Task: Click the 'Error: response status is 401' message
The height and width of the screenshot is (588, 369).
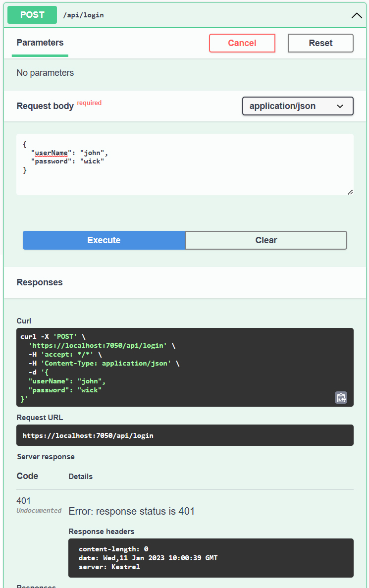Action: [x=131, y=511]
